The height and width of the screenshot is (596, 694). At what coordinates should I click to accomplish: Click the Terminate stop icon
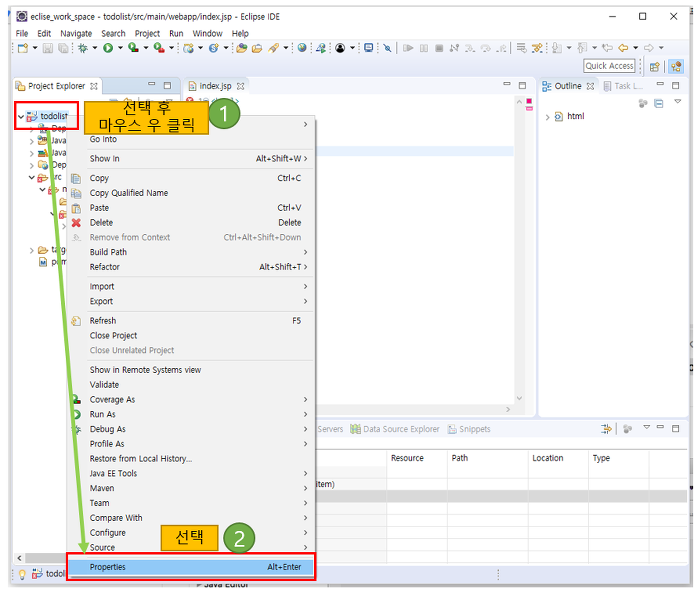pos(439,48)
